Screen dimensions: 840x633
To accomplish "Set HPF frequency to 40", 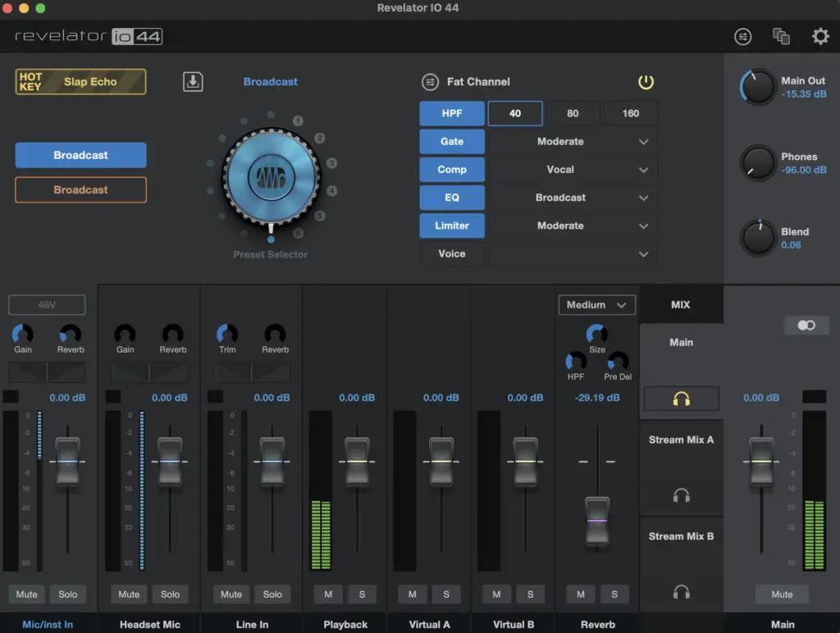I will pyautogui.click(x=515, y=113).
